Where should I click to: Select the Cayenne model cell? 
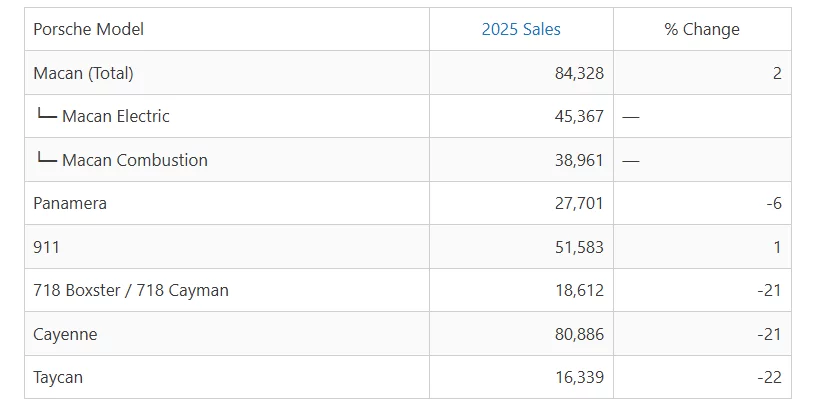pyautogui.click(x=65, y=334)
